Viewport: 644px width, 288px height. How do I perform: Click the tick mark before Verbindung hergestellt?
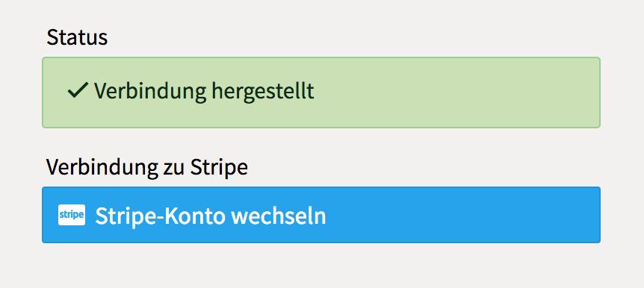[78, 91]
